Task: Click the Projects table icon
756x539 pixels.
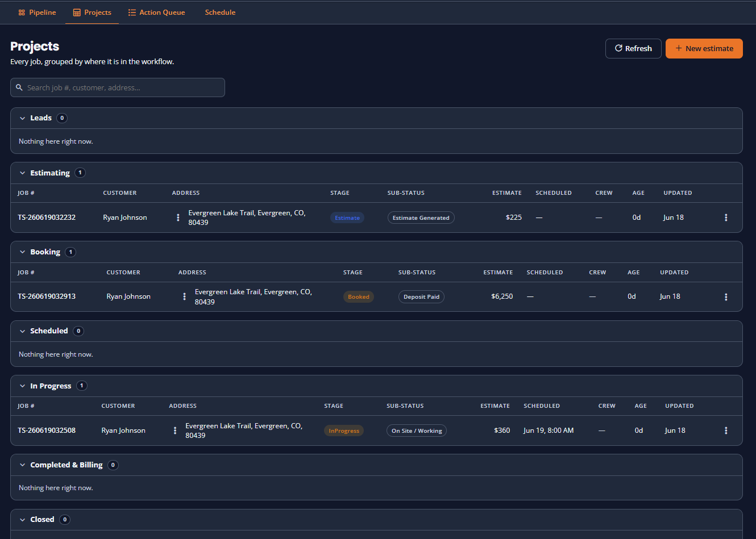Action: pyautogui.click(x=77, y=12)
